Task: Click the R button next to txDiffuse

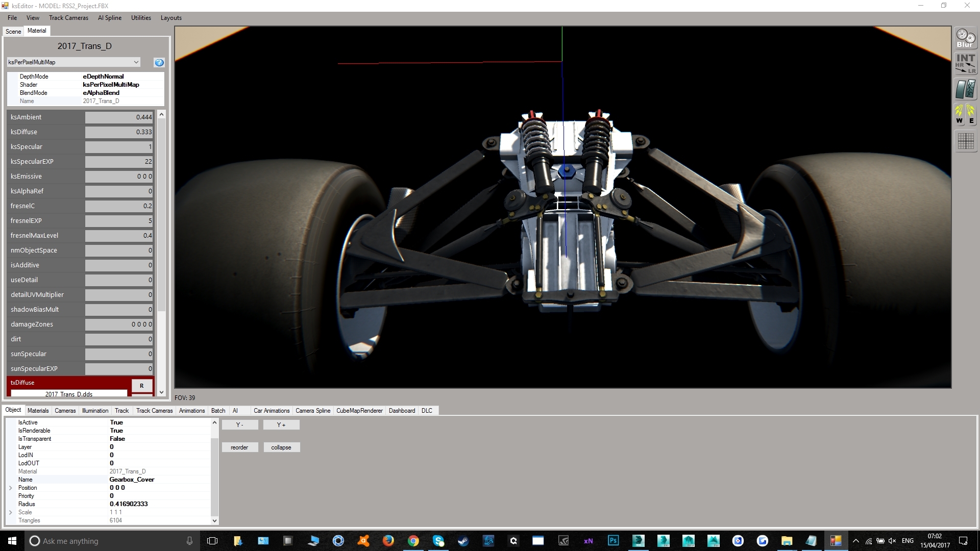Action: click(x=142, y=386)
